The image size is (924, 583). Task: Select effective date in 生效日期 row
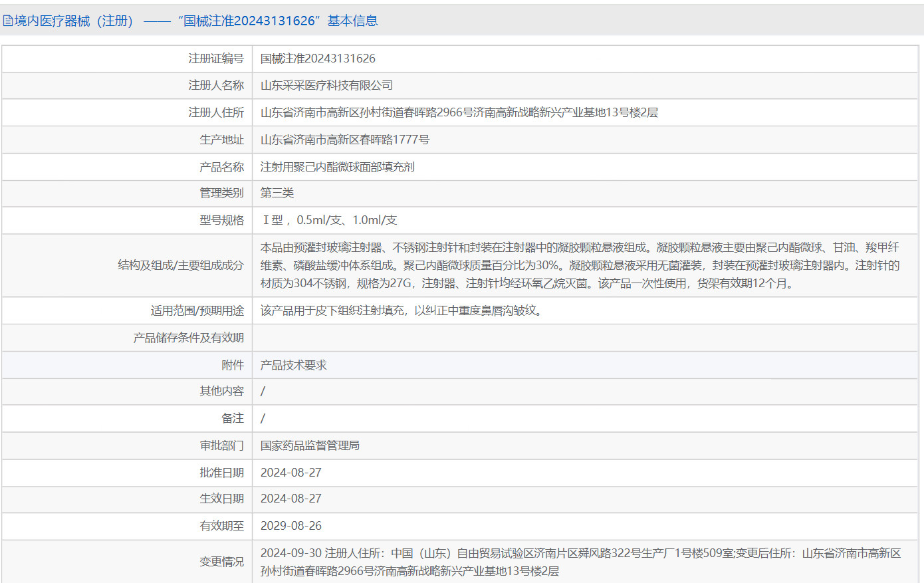pyautogui.click(x=291, y=499)
